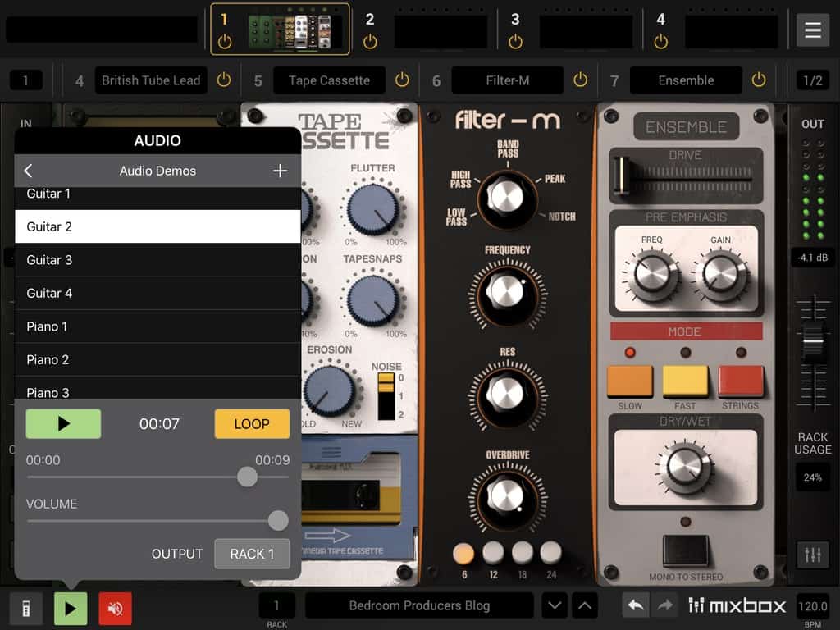The width and height of the screenshot is (840, 630).
Task: Click the Tapesnaps knob
Action: pyautogui.click(x=373, y=300)
